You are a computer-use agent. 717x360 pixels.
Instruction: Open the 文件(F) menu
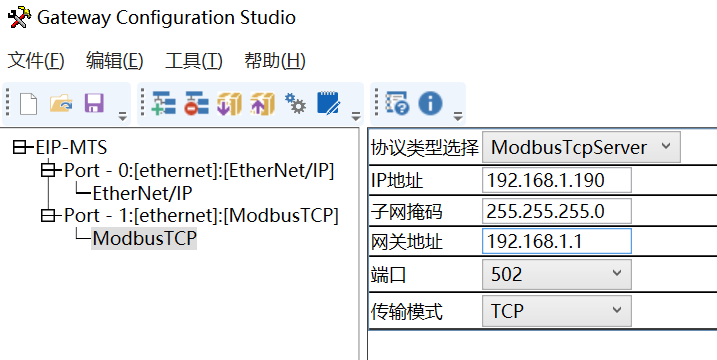pyautogui.click(x=36, y=60)
